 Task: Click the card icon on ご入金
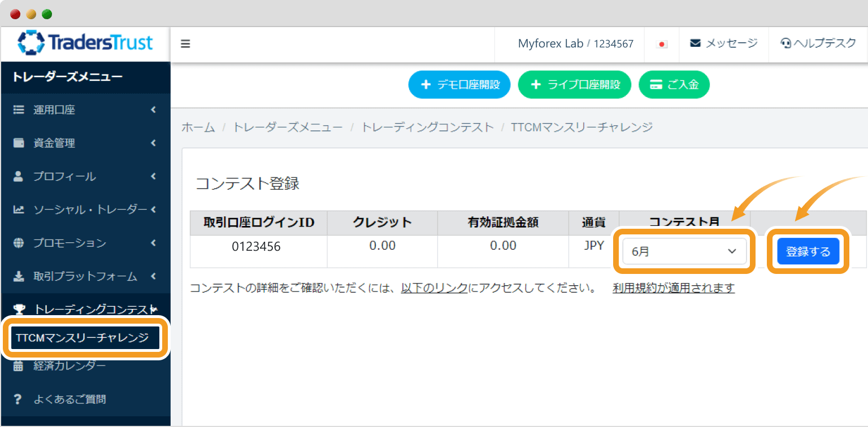pyautogui.click(x=656, y=85)
